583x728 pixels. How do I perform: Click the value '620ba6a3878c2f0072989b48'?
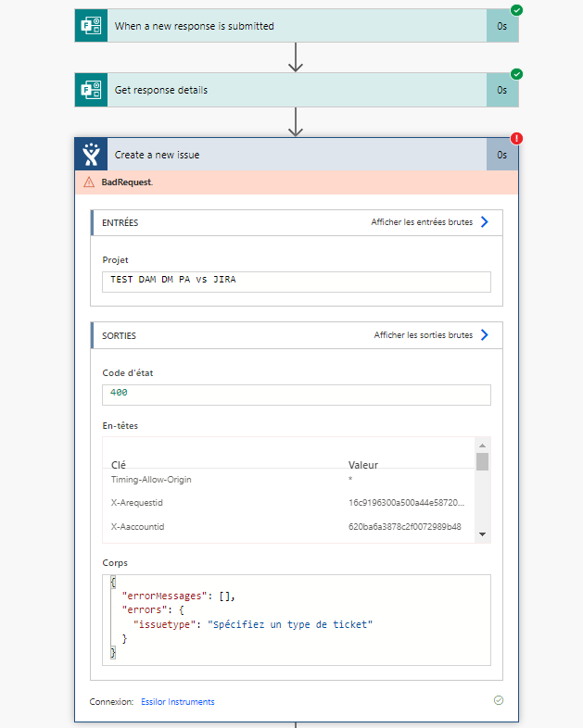(405, 526)
